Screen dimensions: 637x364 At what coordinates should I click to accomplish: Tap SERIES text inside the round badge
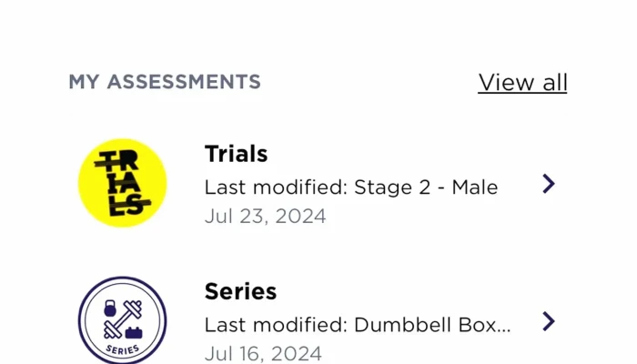[x=122, y=349]
